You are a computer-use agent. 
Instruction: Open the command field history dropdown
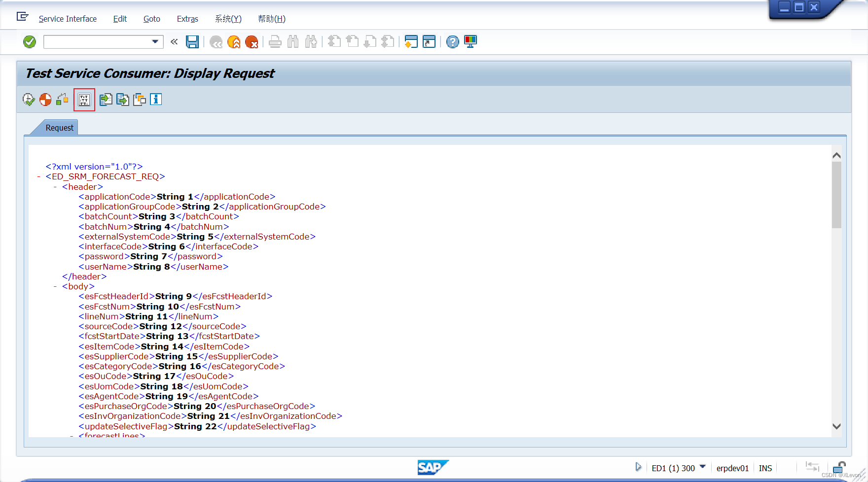[155, 42]
